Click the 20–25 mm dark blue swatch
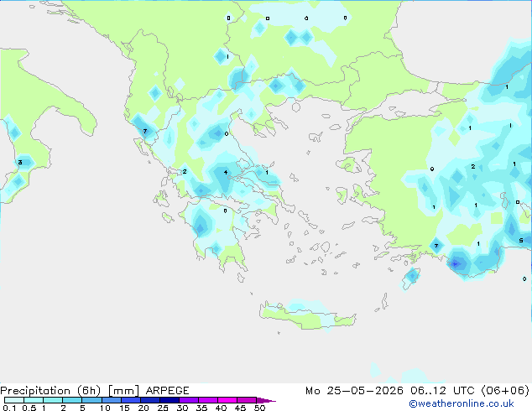Viewport: 532px width, 411px height. (x=150, y=400)
